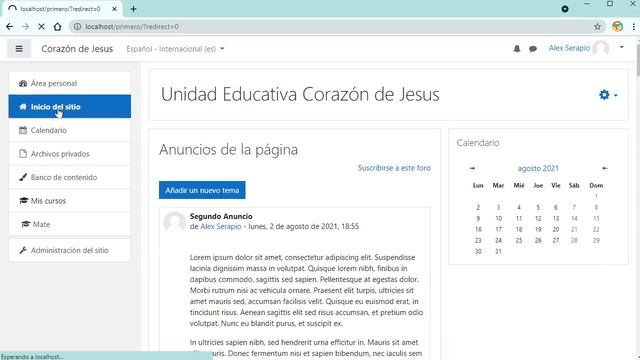This screenshot has height=360, width=640.
Task: Click the browser forward arrow
Action: 25,27
